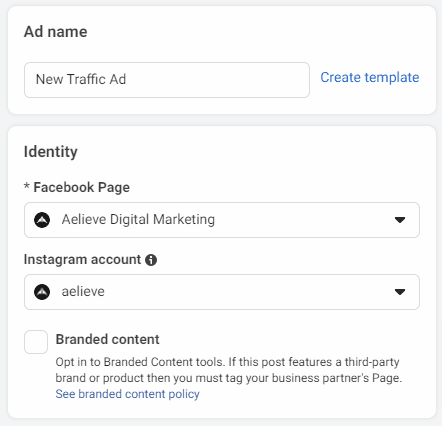
Task: Click the Instagram account field label
Action: [x=82, y=259]
